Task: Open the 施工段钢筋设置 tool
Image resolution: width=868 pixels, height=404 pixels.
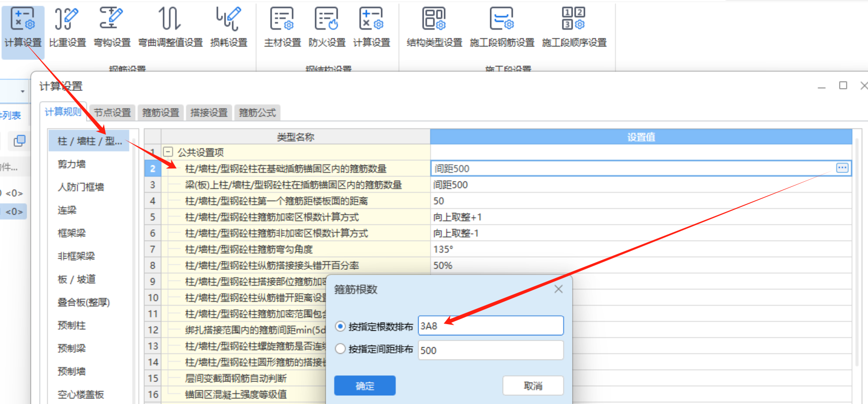Action: [x=502, y=28]
